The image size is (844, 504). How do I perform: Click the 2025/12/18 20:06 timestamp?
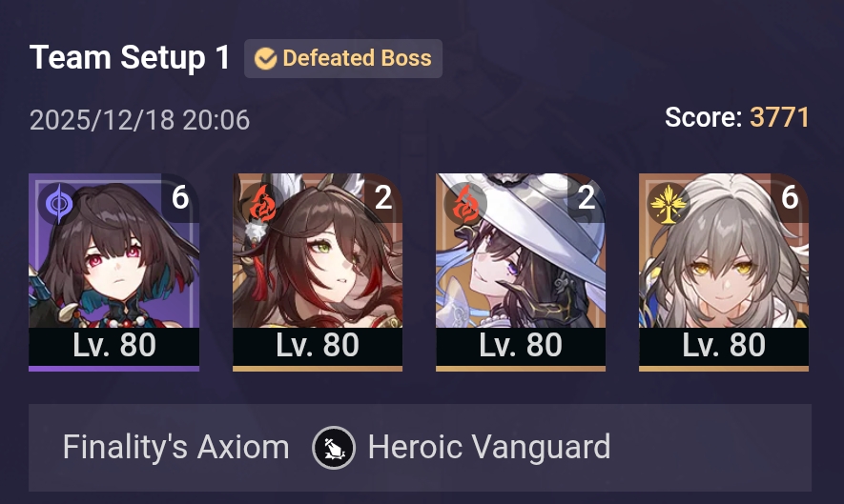pyautogui.click(x=139, y=120)
